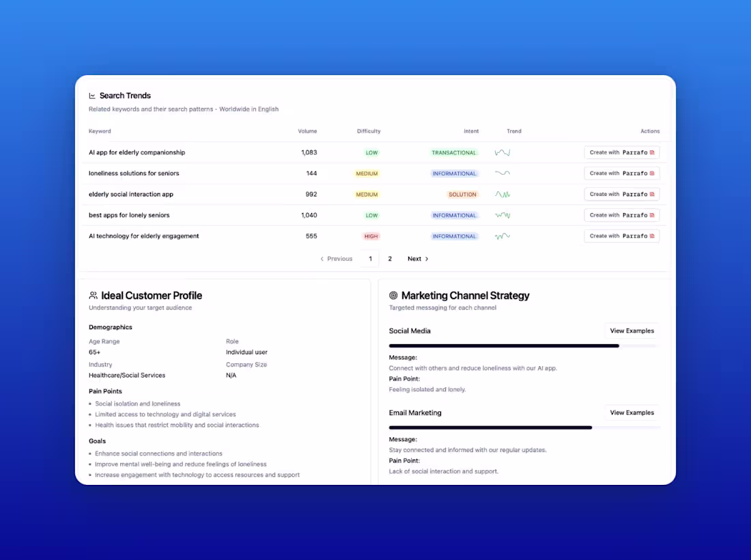Click trend sparkline for elderly social interaction app
The width and height of the screenshot is (751, 560).
tap(502, 194)
